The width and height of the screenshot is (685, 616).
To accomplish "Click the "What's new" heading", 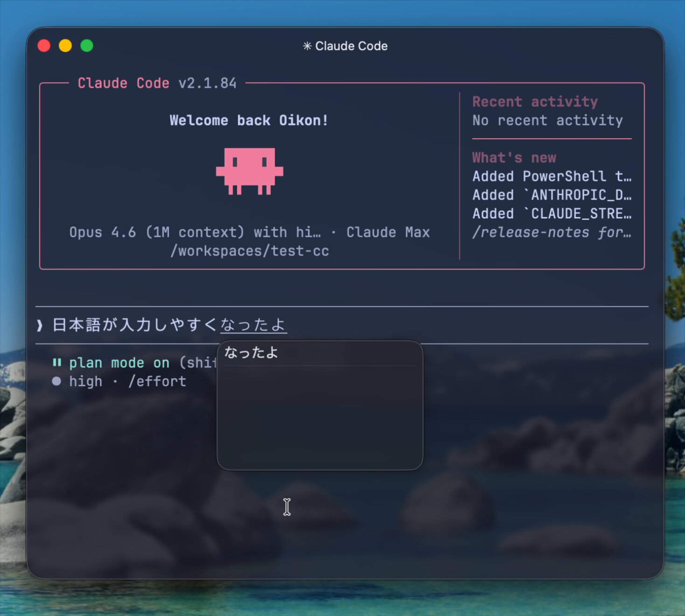I will point(514,158).
